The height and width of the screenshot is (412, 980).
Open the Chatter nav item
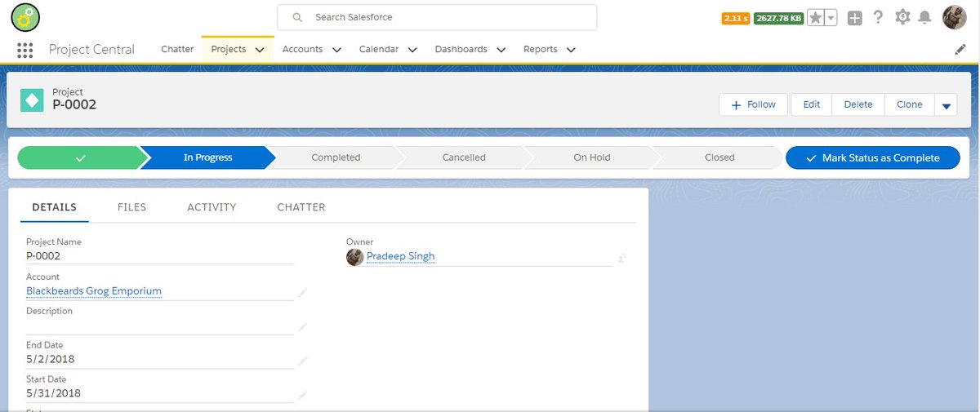[177, 49]
